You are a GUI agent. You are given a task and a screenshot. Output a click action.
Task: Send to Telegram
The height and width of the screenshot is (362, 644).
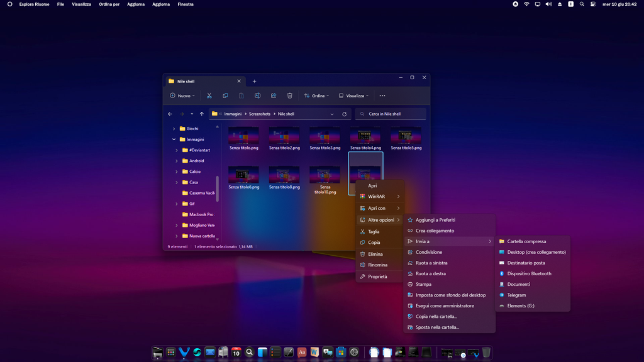(533, 295)
